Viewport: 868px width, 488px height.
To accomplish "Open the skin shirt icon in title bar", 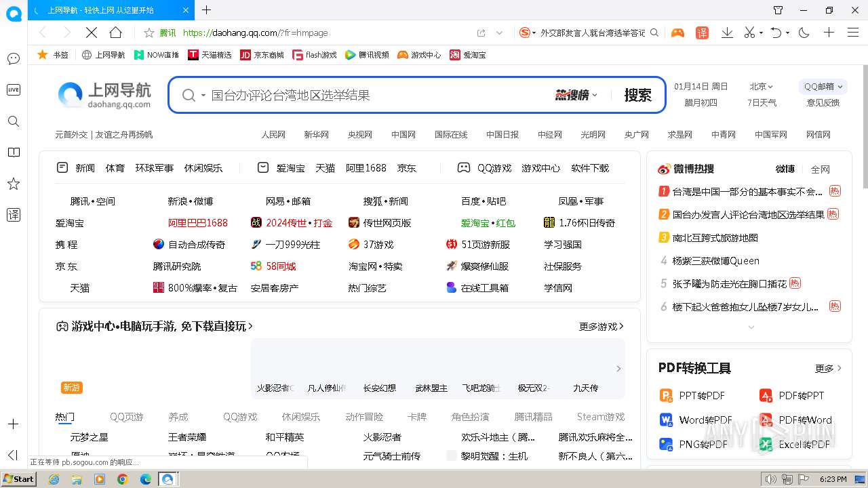I will pos(778,10).
